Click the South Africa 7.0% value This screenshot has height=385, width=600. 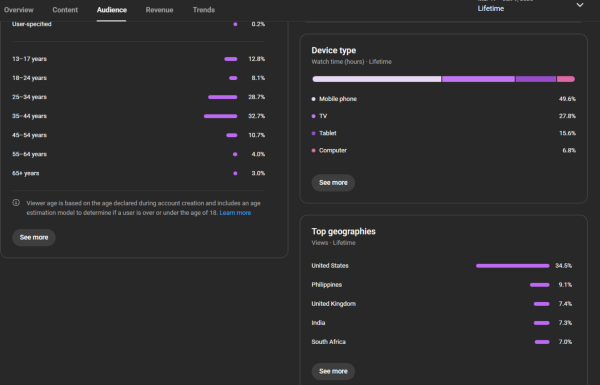(565, 342)
